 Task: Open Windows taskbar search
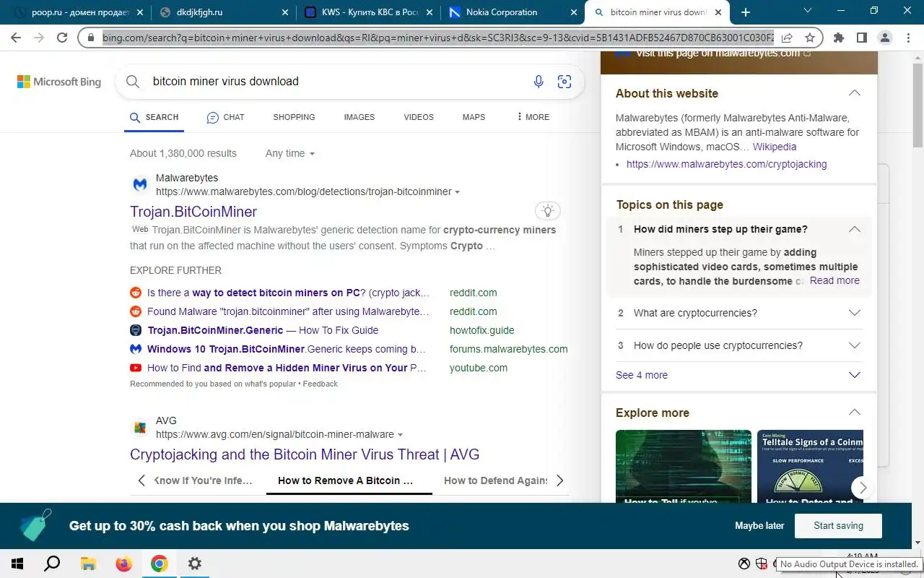(x=52, y=564)
